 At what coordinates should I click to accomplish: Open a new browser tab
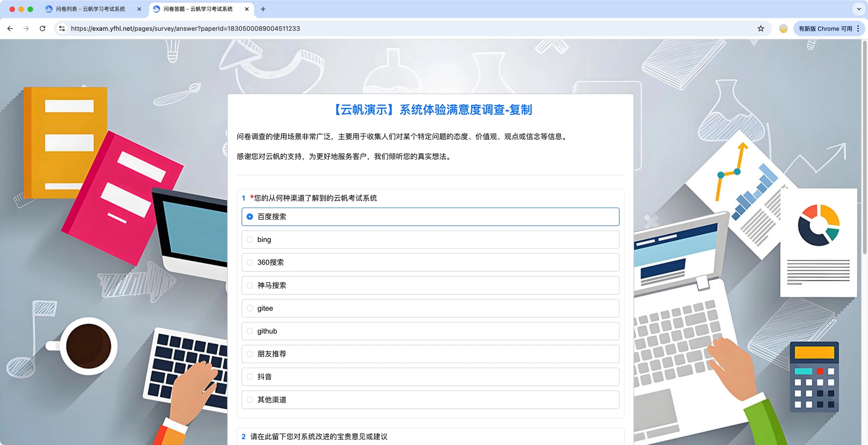tap(263, 9)
